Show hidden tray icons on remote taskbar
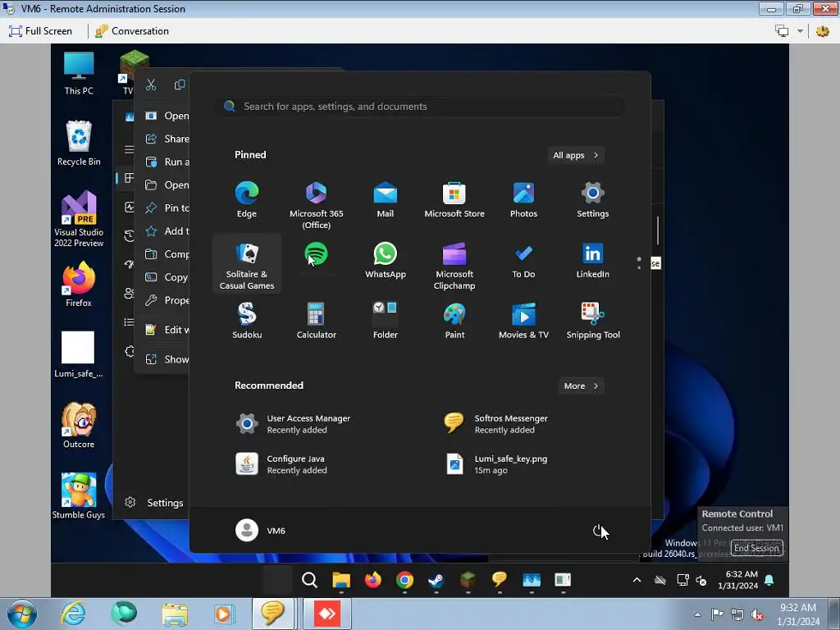Image resolution: width=840 pixels, height=630 pixels. 637,580
